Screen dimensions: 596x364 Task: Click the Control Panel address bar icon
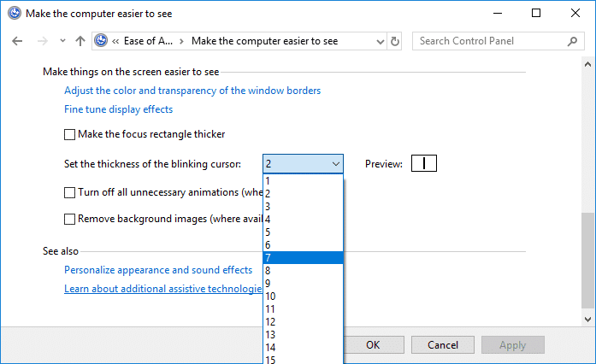click(102, 41)
